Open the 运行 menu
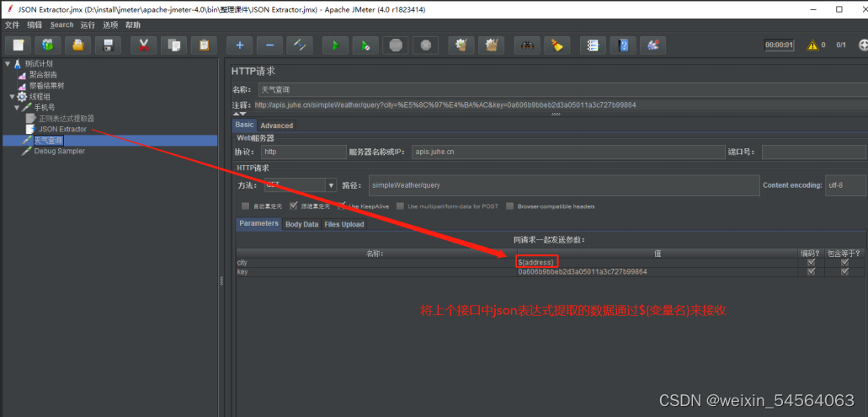Image resolution: width=868 pixels, height=417 pixels. point(88,25)
